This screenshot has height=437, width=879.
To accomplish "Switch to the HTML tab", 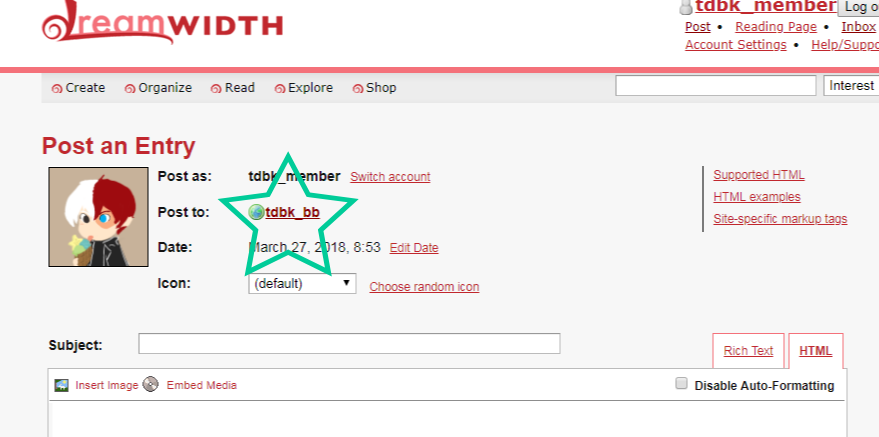I will [816, 351].
